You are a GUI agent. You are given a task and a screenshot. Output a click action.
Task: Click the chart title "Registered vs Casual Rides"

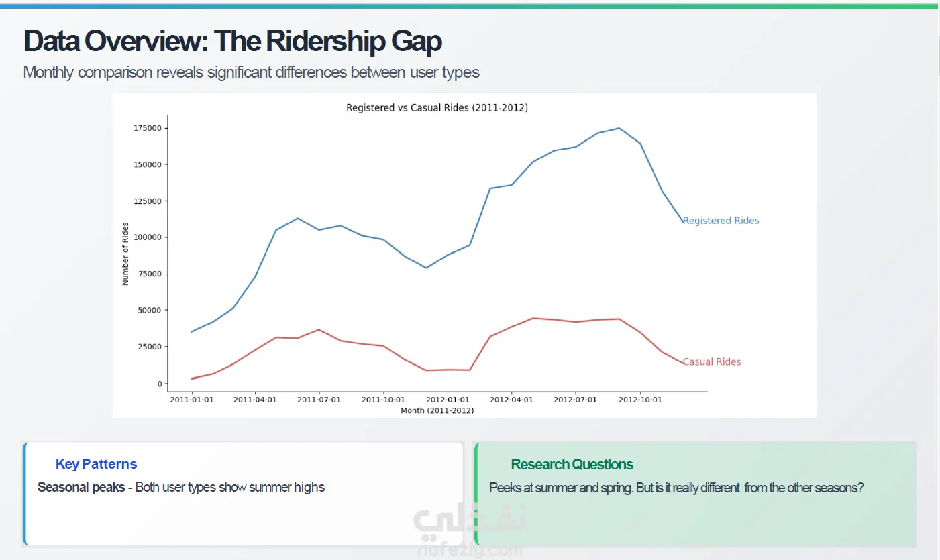[x=437, y=107]
